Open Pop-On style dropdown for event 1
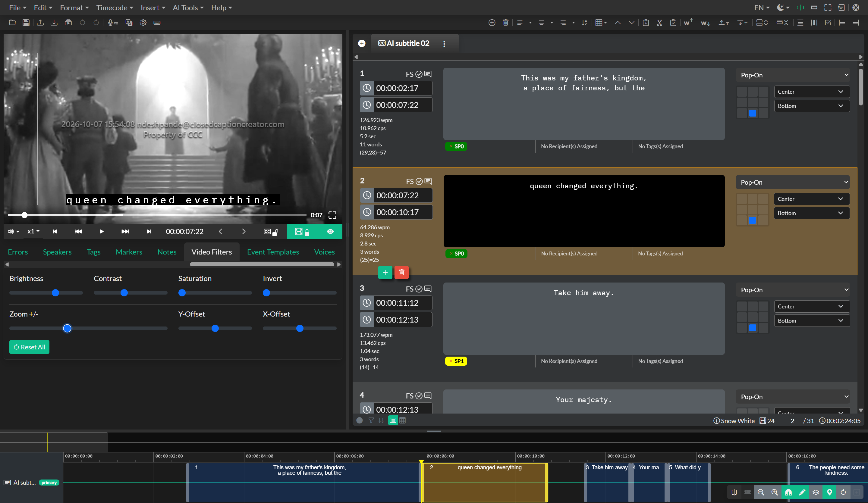868x503 pixels. coord(793,75)
